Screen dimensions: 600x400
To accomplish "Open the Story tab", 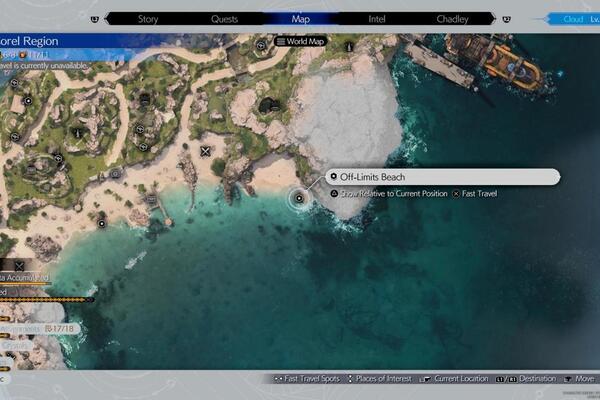I will coord(148,19).
